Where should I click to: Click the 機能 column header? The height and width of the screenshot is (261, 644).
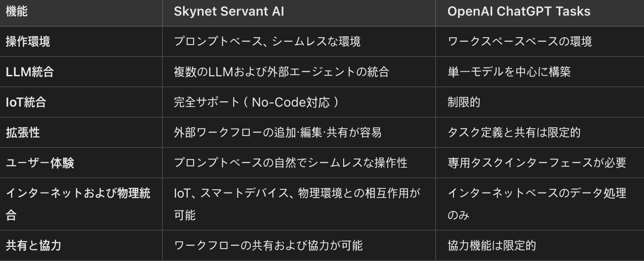(17, 11)
